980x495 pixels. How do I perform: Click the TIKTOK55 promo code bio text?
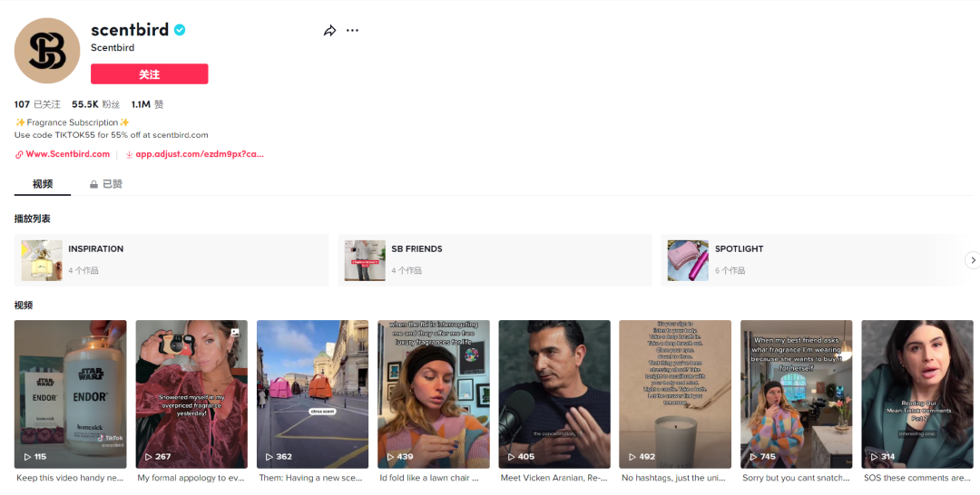tap(112, 135)
